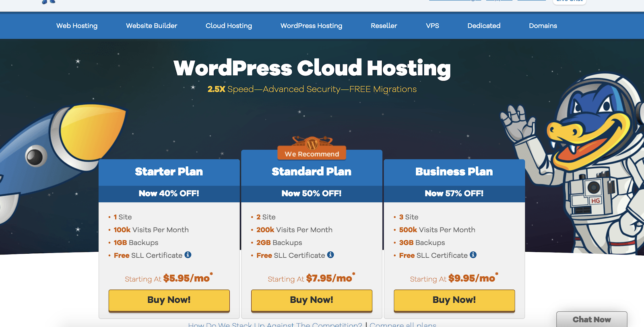Click the '3 Site' feature line

pyautogui.click(x=409, y=217)
